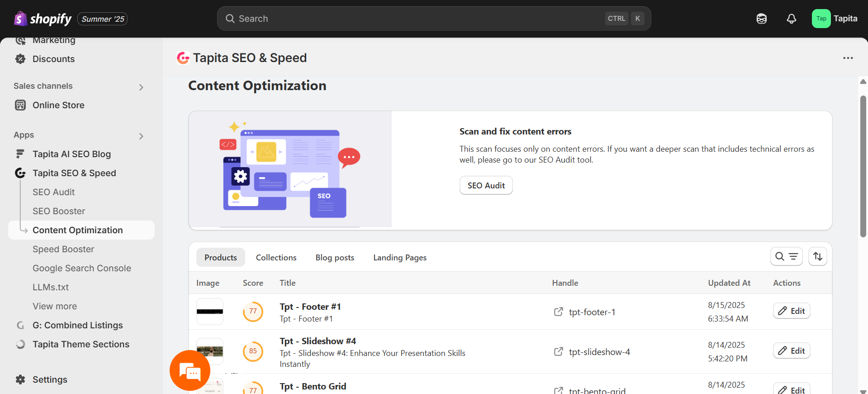Open the Tapita account name menu

(x=845, y=19)
